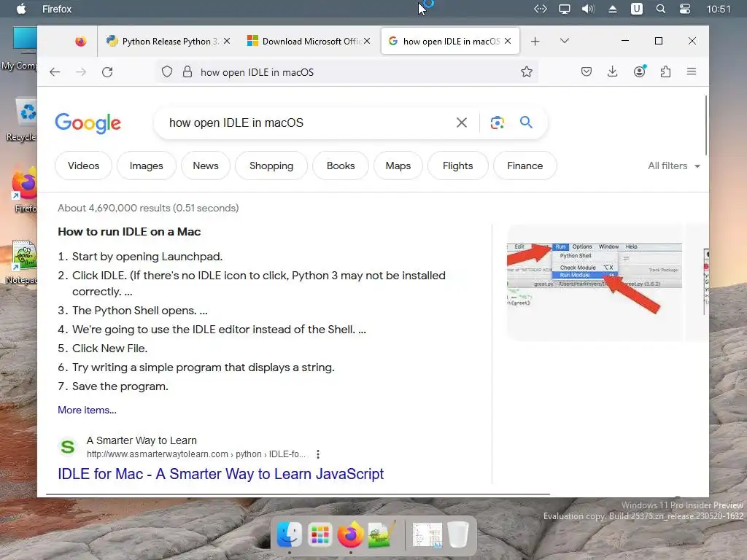The height and width of the screenshot is (560, 747).
Task: Close the how open IDLE tab
Action: coord(508,41)
